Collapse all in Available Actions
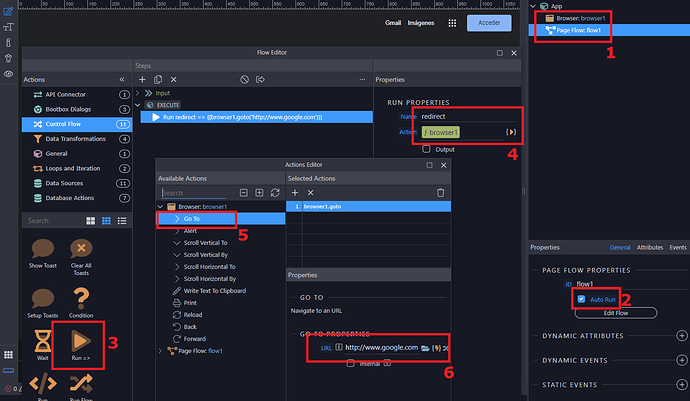Viewport: 690px width, 401px height. point(243,193)
